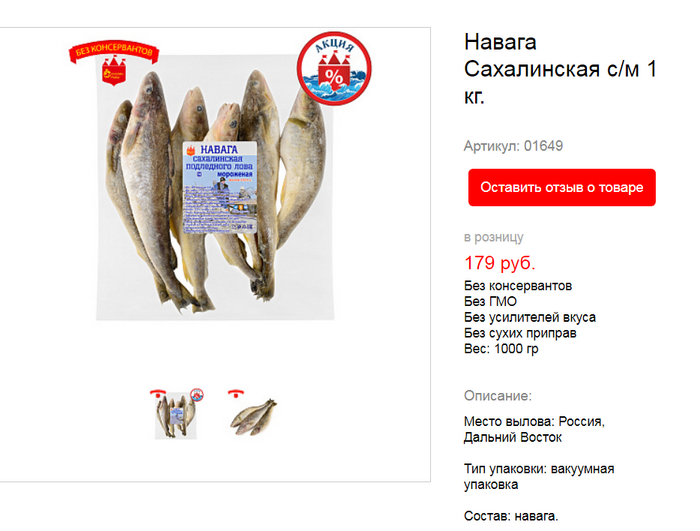Select the packaged fish thumbnail

click(176, 415)
